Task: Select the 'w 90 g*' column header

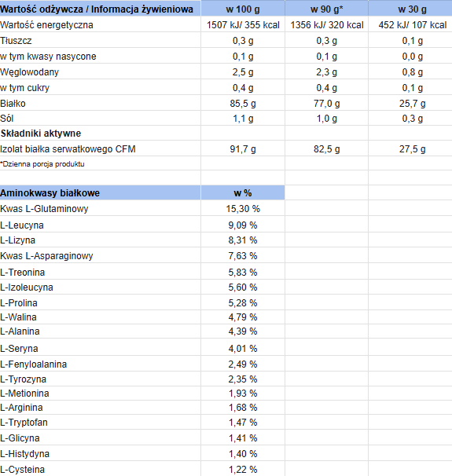Action: pyautogui.click(x=326, y=8)
